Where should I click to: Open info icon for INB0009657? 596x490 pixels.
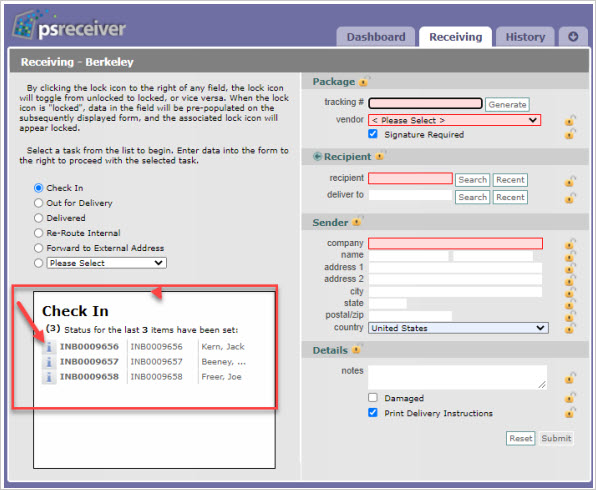(49, 362)
